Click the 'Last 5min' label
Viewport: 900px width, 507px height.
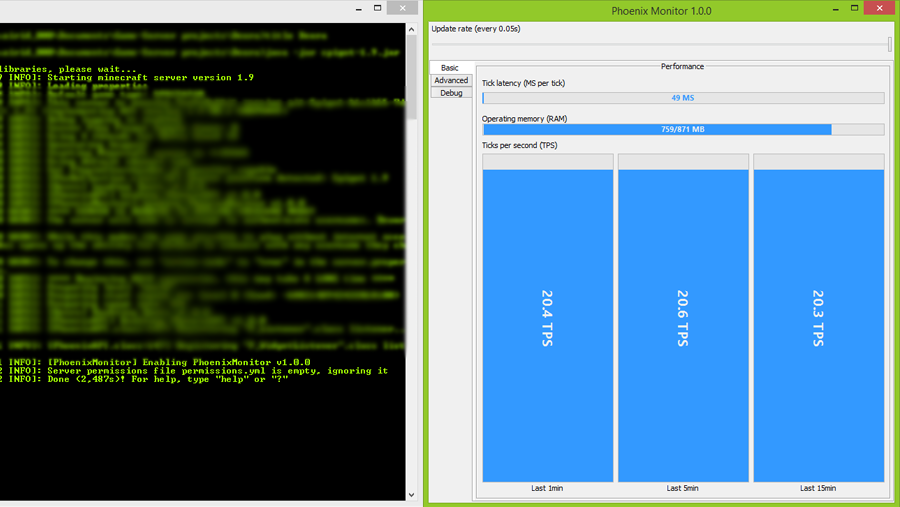[682, 488]
